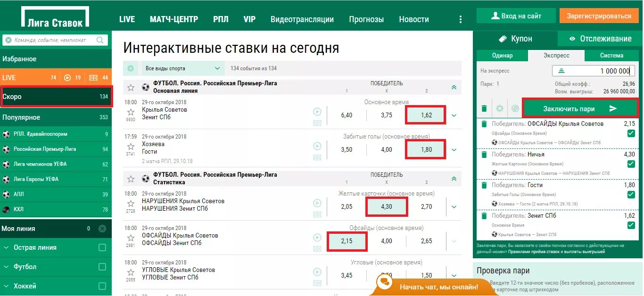Expand more markets for Крылья Советов – Зенит

click(454, 115)
